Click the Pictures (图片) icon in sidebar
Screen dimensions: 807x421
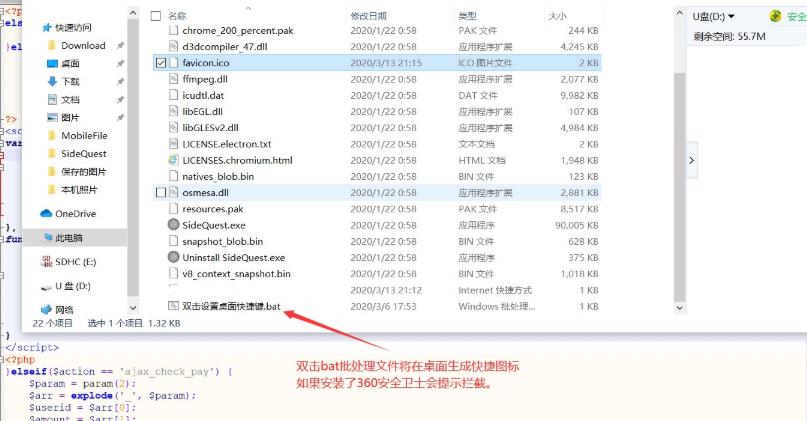(x=52, y=117)
